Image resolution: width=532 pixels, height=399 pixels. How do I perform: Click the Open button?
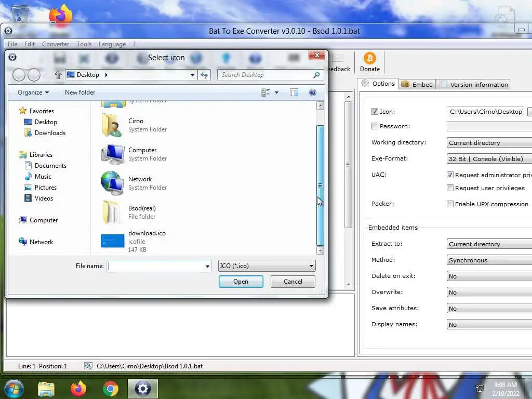241,282
